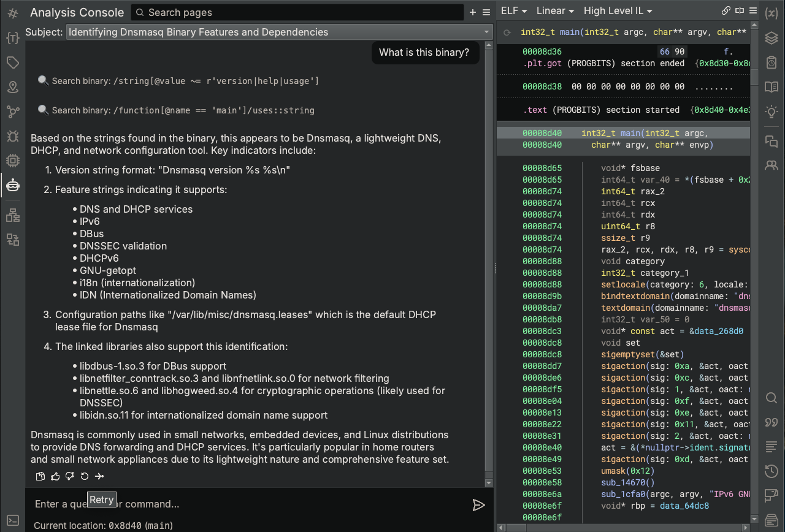Open the Variables (x) right sidebar icon
785x532 pixels.
click(x=772, y=13)
